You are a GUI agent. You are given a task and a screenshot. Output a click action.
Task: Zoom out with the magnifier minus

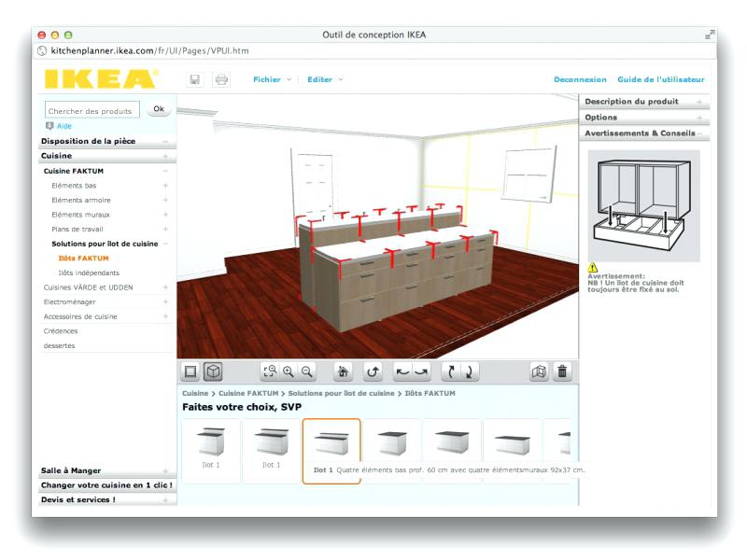pos(307,371)
